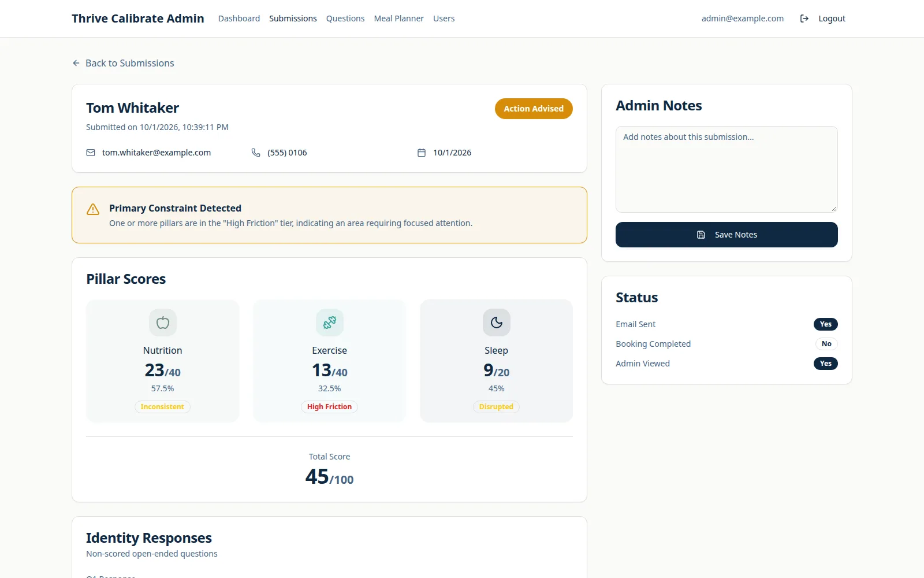Screen dimensions: 924x578
Task: Click the tom.whitaker@example.com email text
Action: [x=157, y=153]
